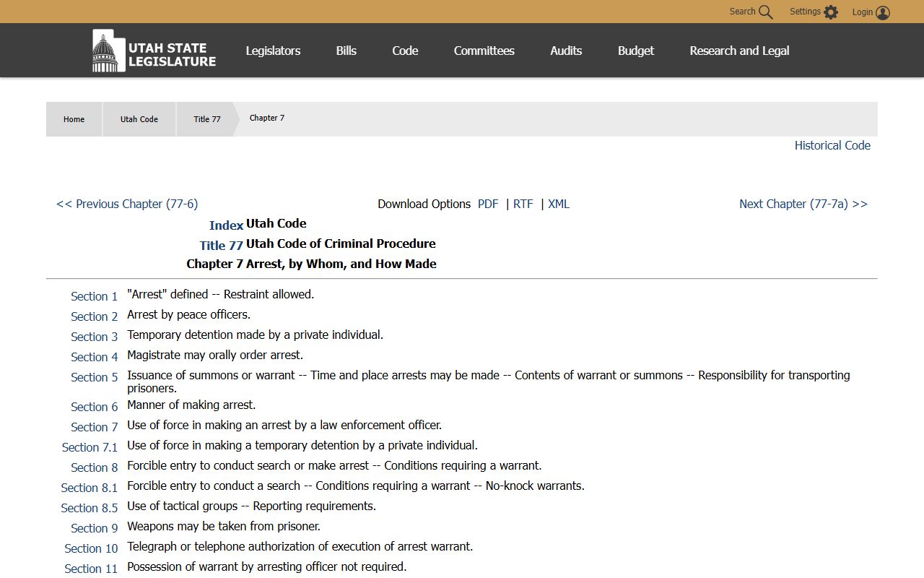The image size is (924, 578).
Task: Download the chapter as RTF
Action: click(523, 204)
